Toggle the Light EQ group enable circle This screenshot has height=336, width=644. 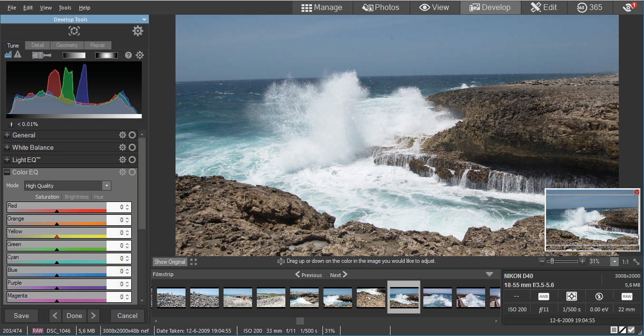[x=132, y=160]
